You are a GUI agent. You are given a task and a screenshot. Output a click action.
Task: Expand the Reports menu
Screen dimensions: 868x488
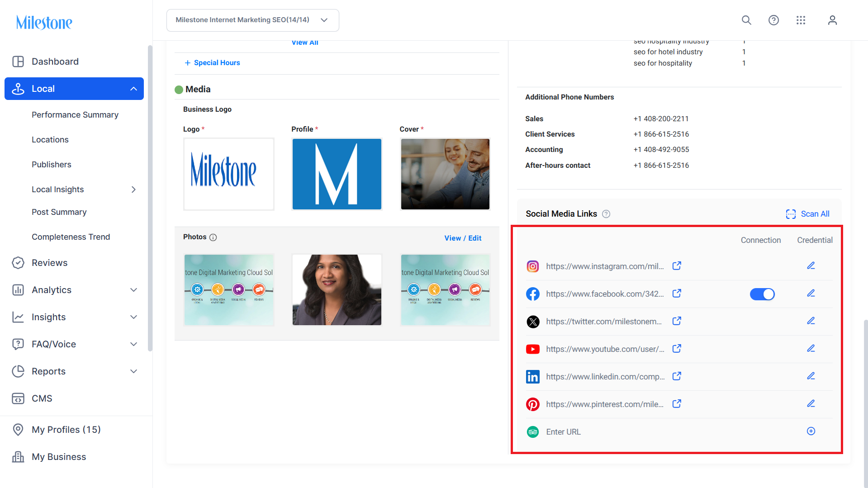(x=133, y=371)
